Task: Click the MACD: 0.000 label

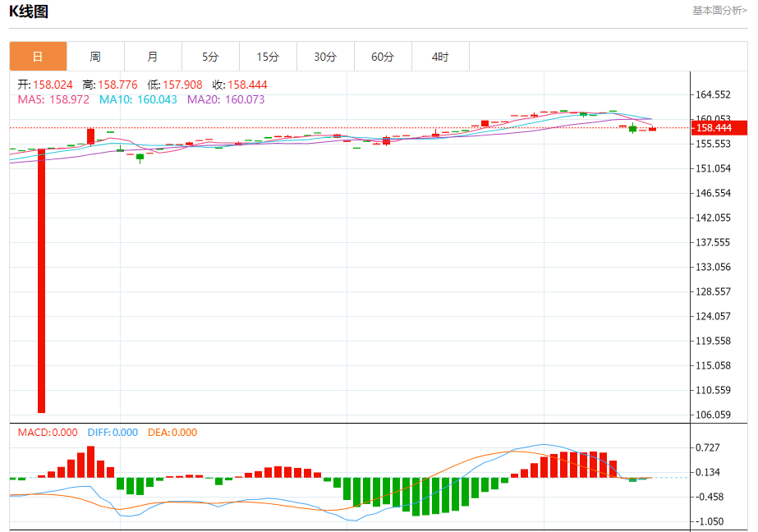Action: pos(48,433)
